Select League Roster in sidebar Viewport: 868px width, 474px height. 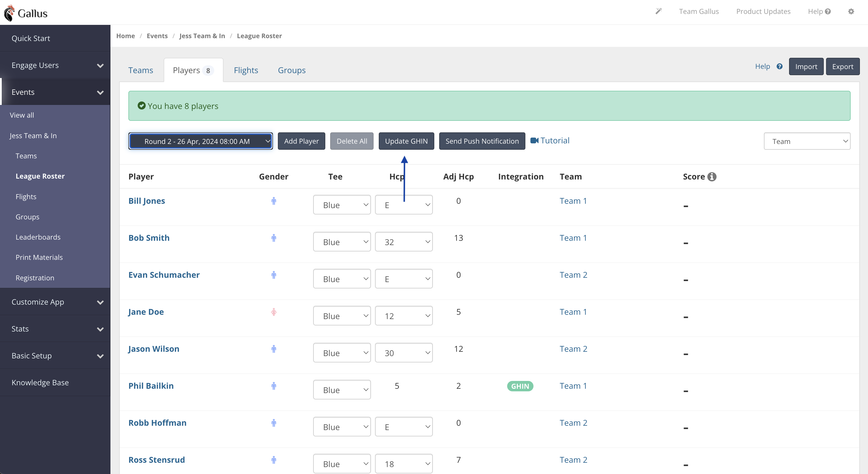pyautogui.click(x=40, y=176)
